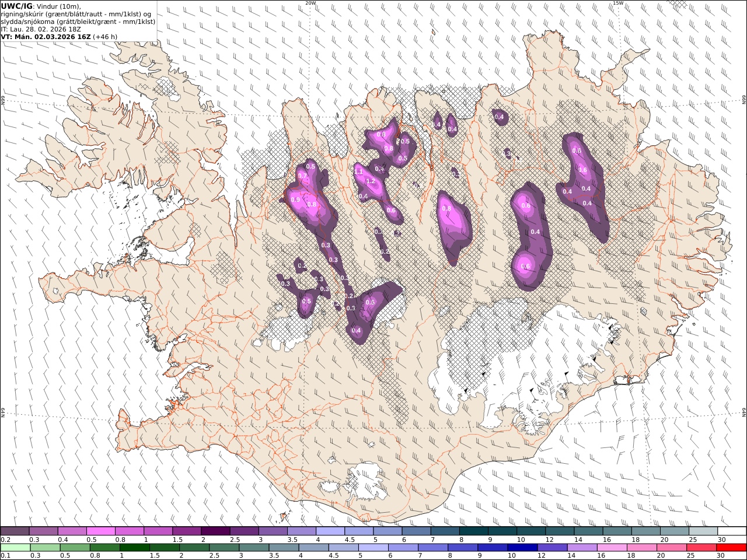
Task: Select the pale lavender swatch between 5 and 6 in the lower legend
Action: pyautogui.click(x=373, y=548)
